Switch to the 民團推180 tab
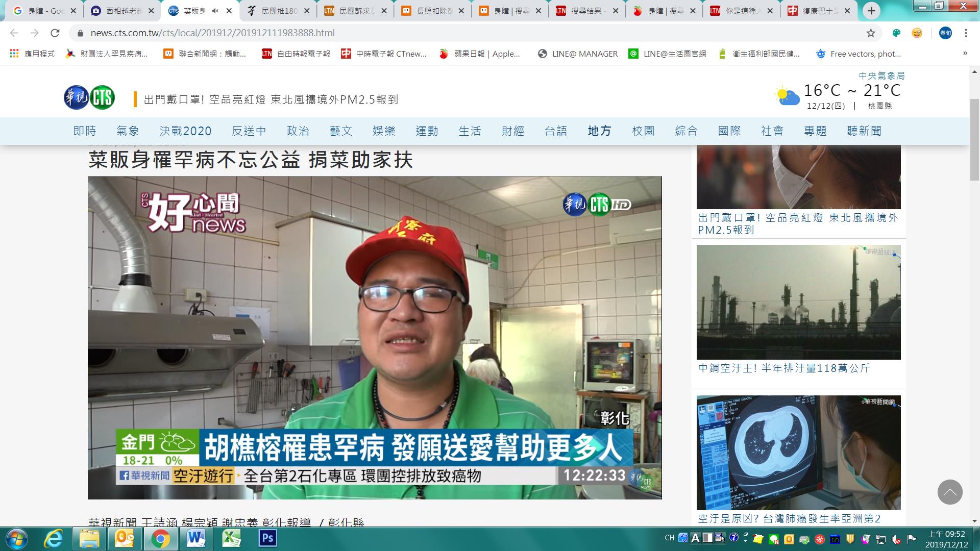The image size is (980, 551). [278, 11]
